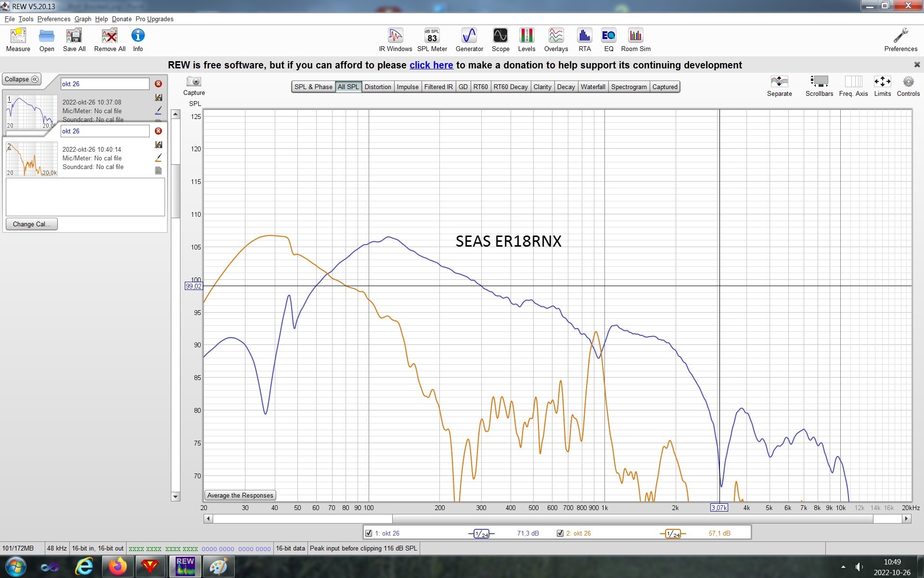This screenshot has height=578, width=924.
Task: Switch to RT60 Decay tab
Action: (x=511, y=87)
